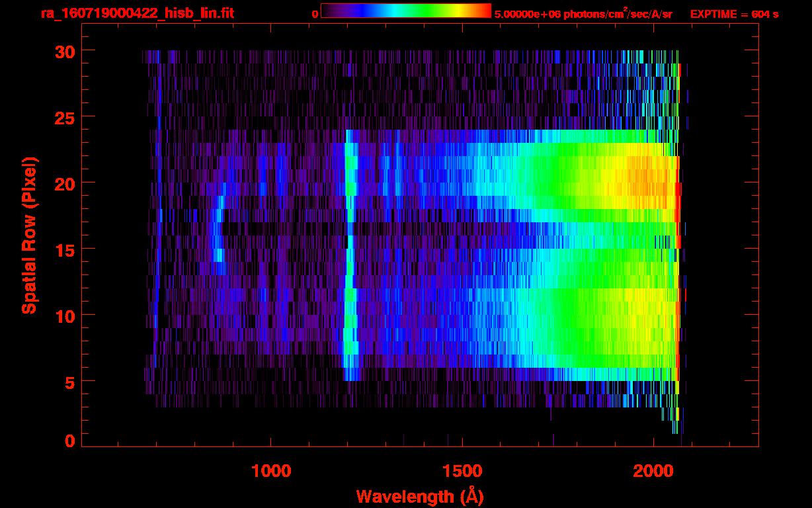This screenshot has width=812, height=508.
Task: Click the 2000 tick label on wavelength axis
Action: pos(653,471)
